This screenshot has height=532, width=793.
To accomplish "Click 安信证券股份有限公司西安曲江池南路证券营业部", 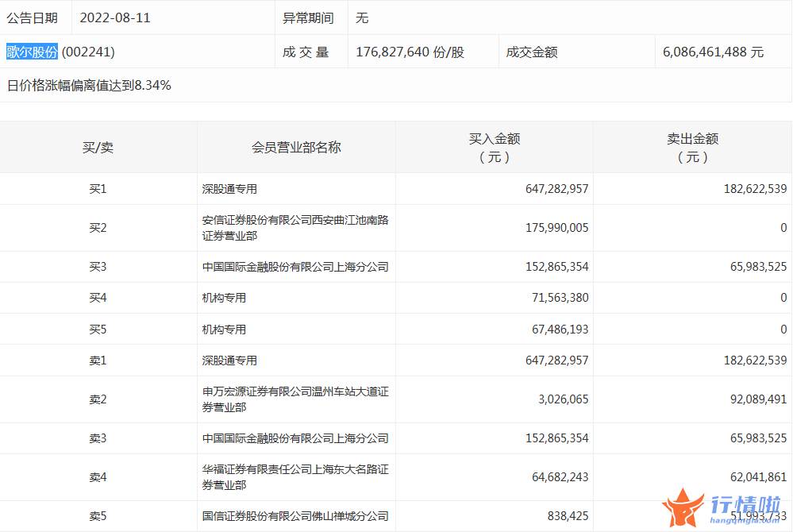I will coord(295,228).
